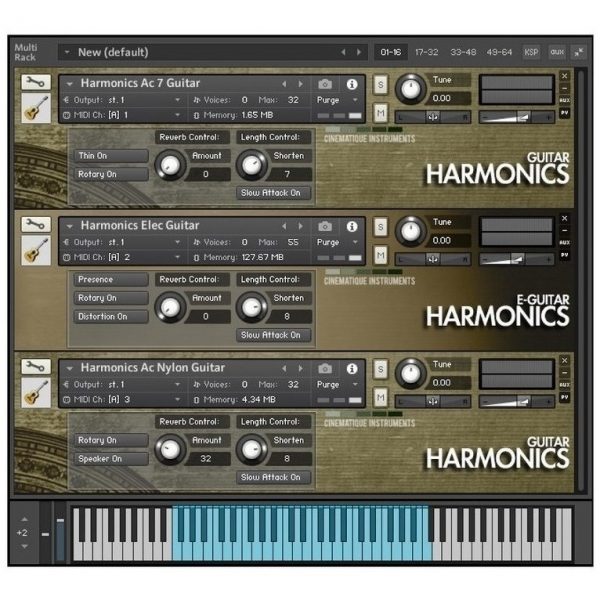Take snapshot with camera icon on Ac 7 Guitar
Screen dimensions: 600x600
[x=325, y=84]
